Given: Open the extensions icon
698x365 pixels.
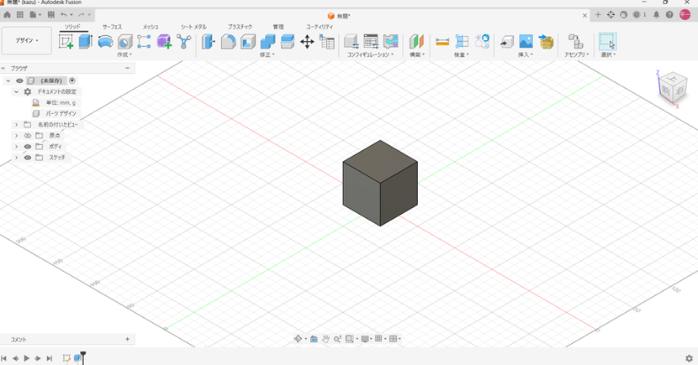Looking at the screenshot, I should [611, 15].
